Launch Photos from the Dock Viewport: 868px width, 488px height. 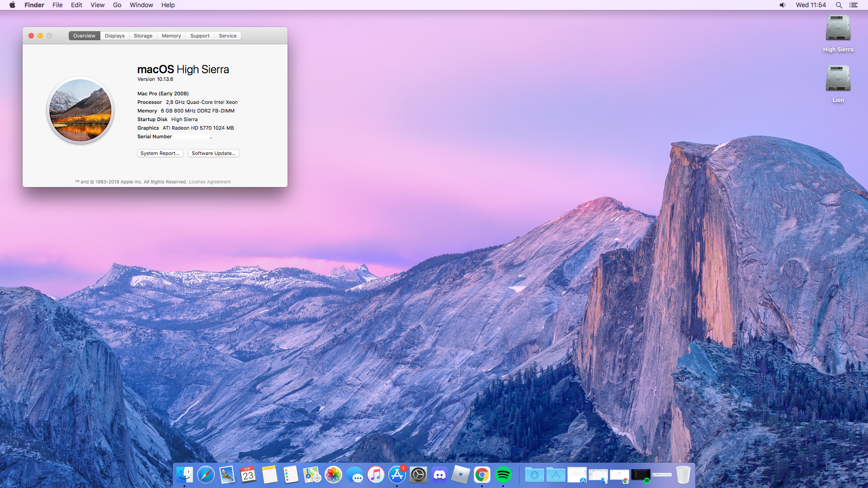pyautogui.click(x=333, y=475)
